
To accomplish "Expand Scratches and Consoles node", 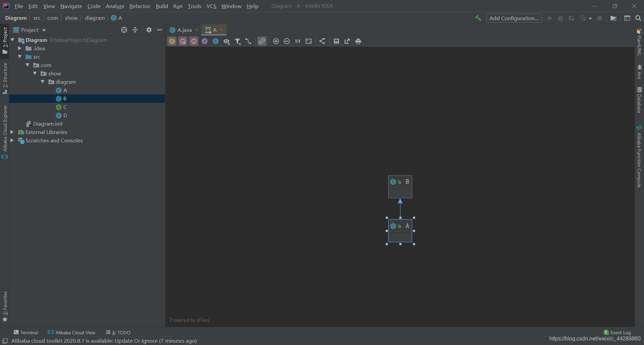I will 12,140.
